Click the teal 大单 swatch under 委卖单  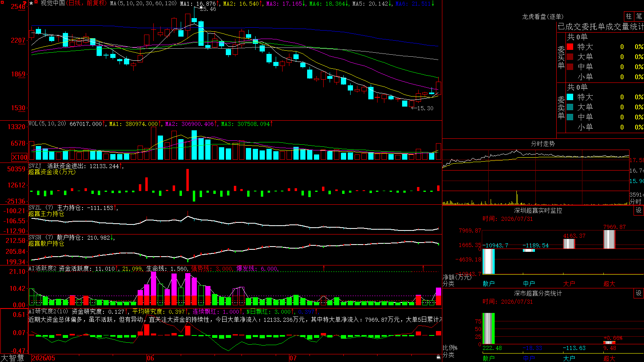(570, 107)
